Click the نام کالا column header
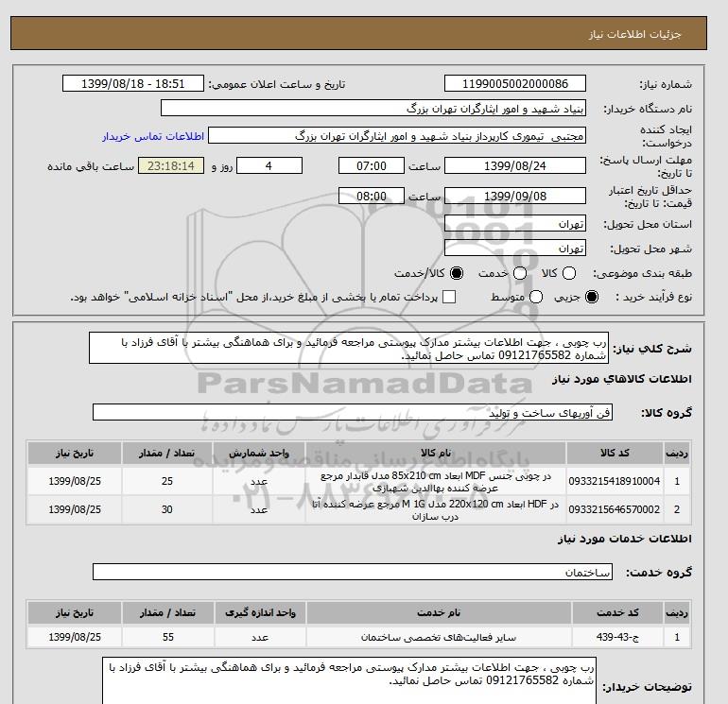The height and width of the screenshot is (704, 728). [x=436, y=453]
